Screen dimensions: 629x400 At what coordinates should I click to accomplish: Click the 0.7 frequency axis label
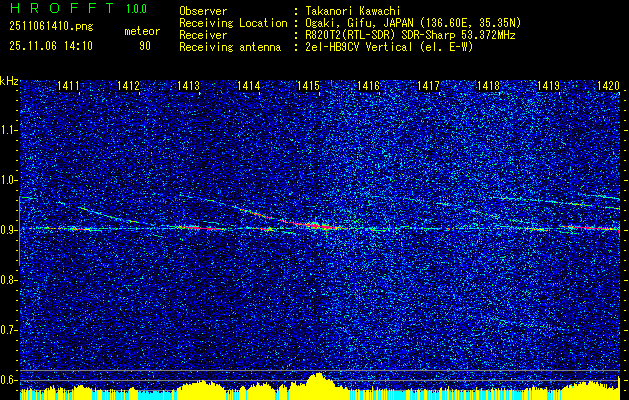coord(9,330)
